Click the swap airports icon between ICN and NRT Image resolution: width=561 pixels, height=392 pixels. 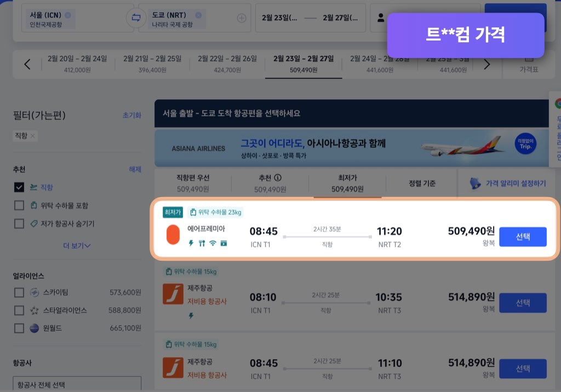(x=136, y=16)
